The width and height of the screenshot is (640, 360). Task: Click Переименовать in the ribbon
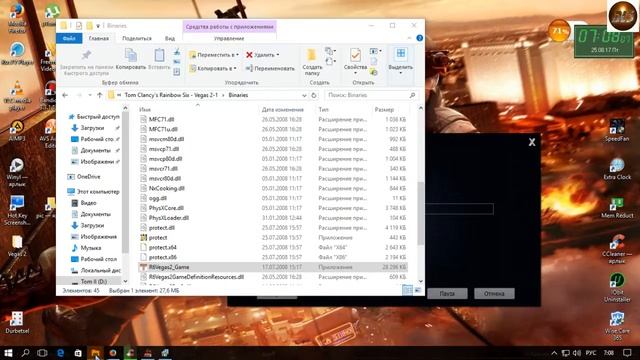[270, 68]
